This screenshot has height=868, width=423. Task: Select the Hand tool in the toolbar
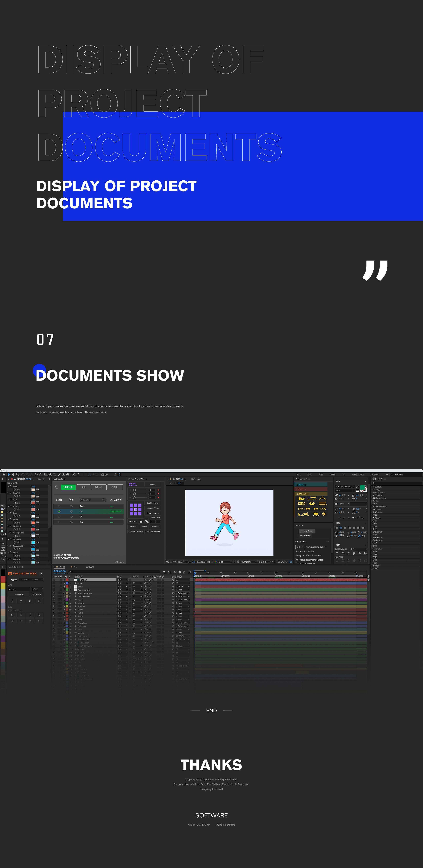tap(14, 474)
